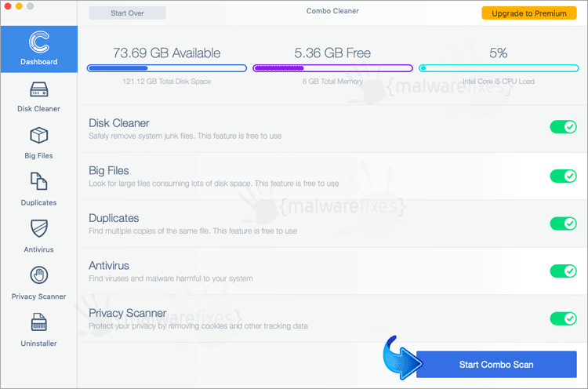Toggle off the Disk Cleaner switch
This screenshot has width=588, height=389.
click(x=563, y=127)
